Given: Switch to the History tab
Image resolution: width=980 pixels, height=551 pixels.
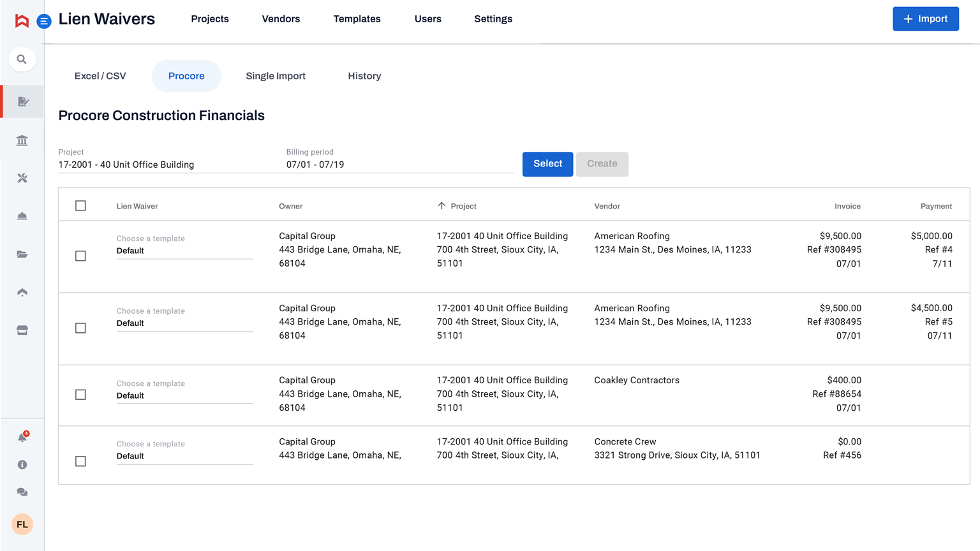Looking at the screenshot, I should point(364,76).
